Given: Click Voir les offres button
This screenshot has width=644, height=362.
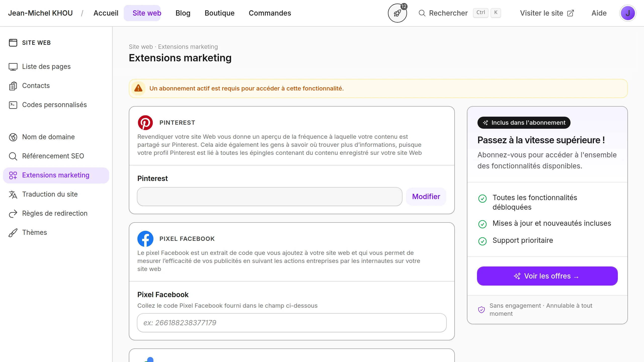Looking at the screenshot, I should (547, 276).
